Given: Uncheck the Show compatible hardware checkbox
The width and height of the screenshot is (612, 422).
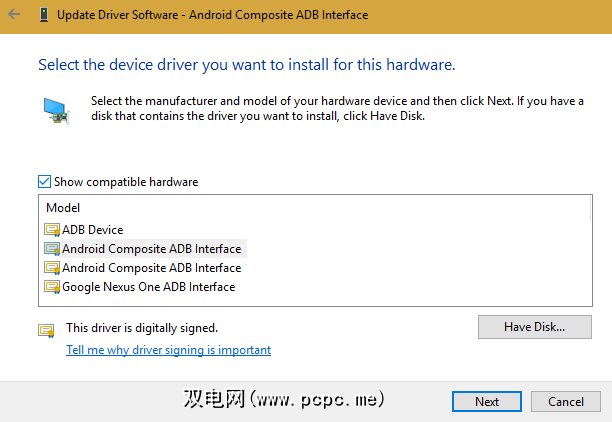Looking at the screenshot, I should tap(44, 182).
